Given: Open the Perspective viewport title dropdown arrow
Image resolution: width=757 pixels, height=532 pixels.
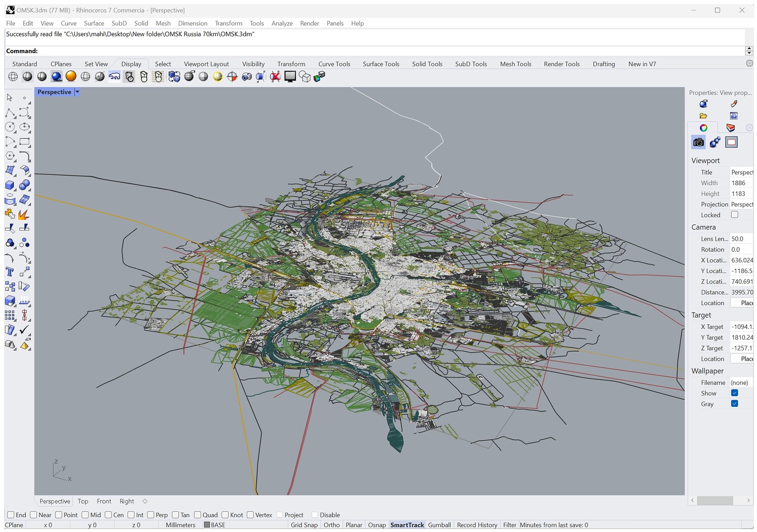Looking at the screenshot, I should coord(77,92).
